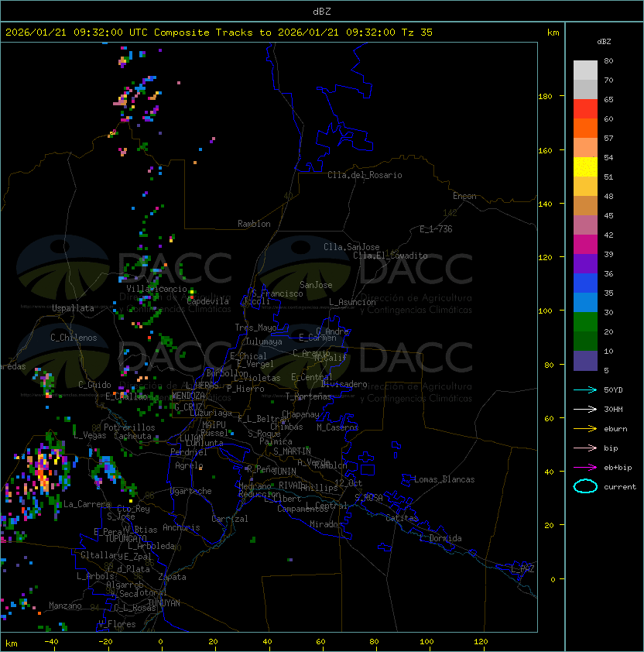
Task: Click the 'Divisadero' map label
Action: click(344, 384)
